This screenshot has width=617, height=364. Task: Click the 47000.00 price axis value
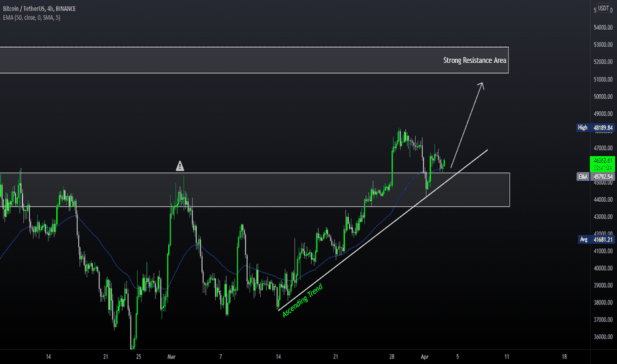coord(603,148)
